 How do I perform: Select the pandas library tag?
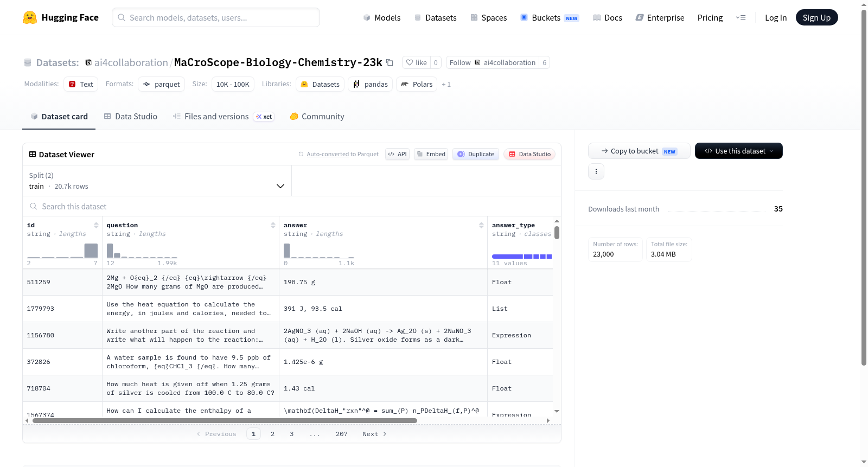tap(371, 84)
